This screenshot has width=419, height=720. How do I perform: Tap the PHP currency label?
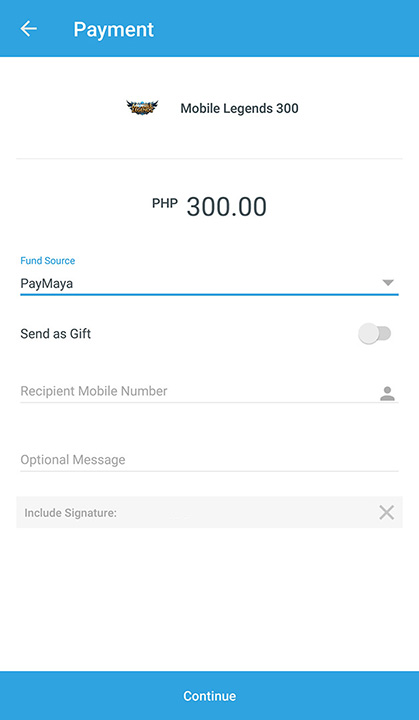pos(165,203)
